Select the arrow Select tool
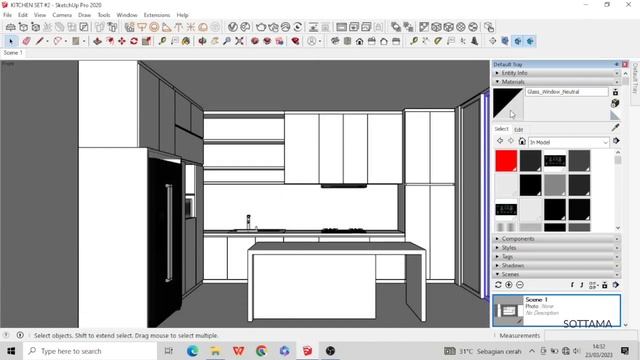640x360 pixels. tap(11, 41)
